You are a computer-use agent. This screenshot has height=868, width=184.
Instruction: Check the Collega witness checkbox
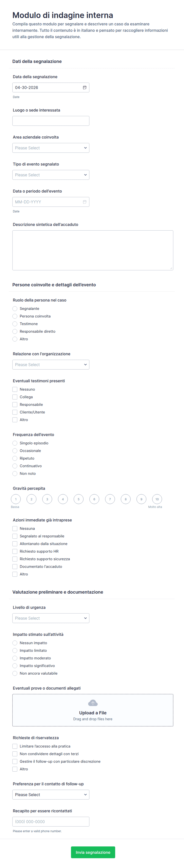(15, 397)
